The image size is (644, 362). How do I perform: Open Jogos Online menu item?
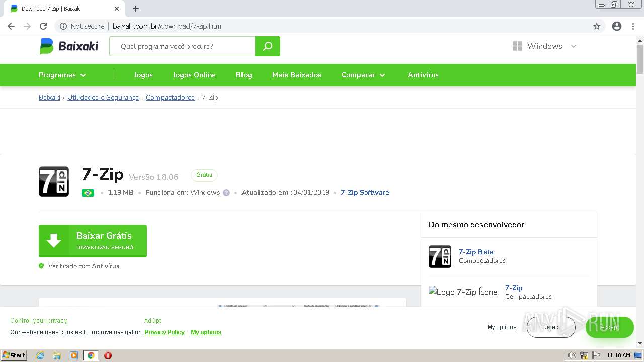[194, 75]
